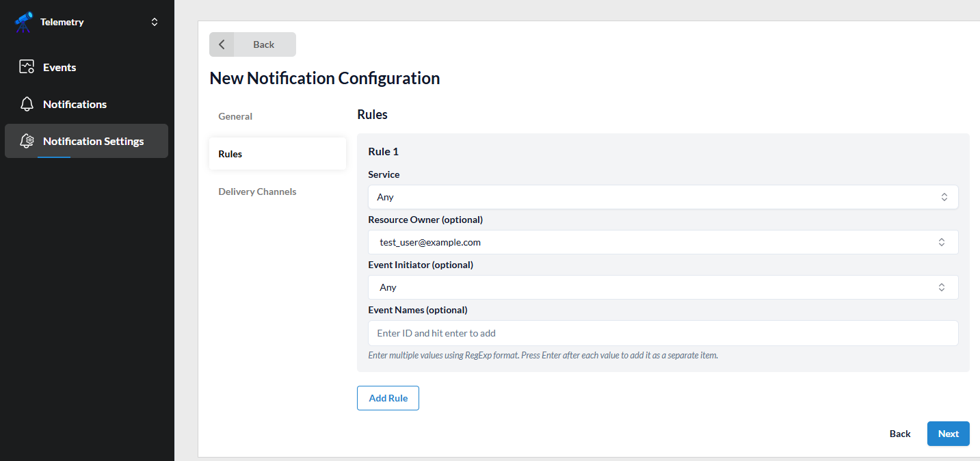
Task: Click the blue Next button
Action: coord(948,434)
